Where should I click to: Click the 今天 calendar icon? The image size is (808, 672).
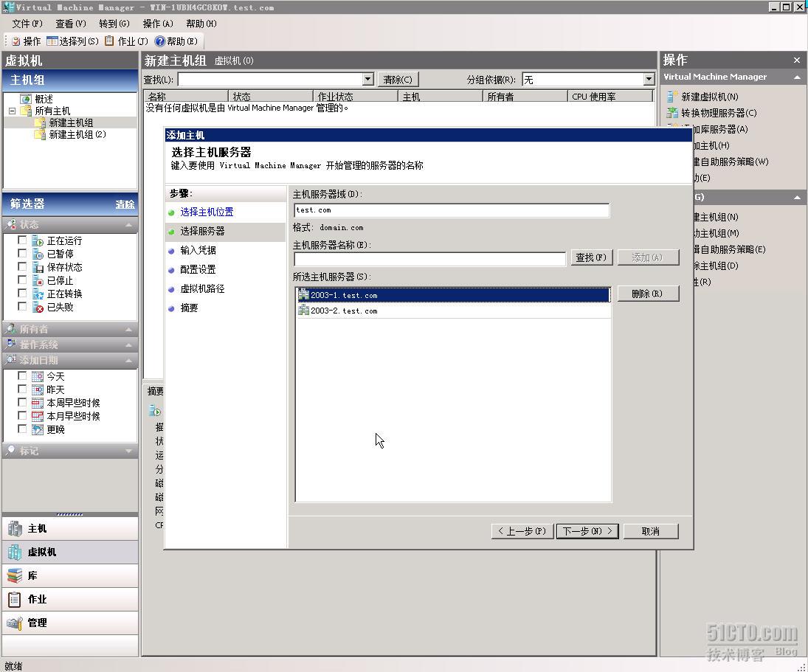[x=38, y=376]
